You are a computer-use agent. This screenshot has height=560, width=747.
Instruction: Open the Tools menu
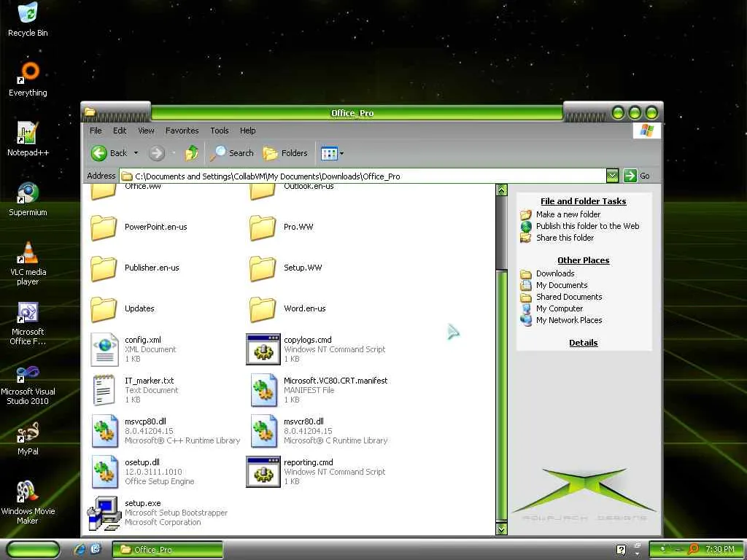(x=219, y=131)
